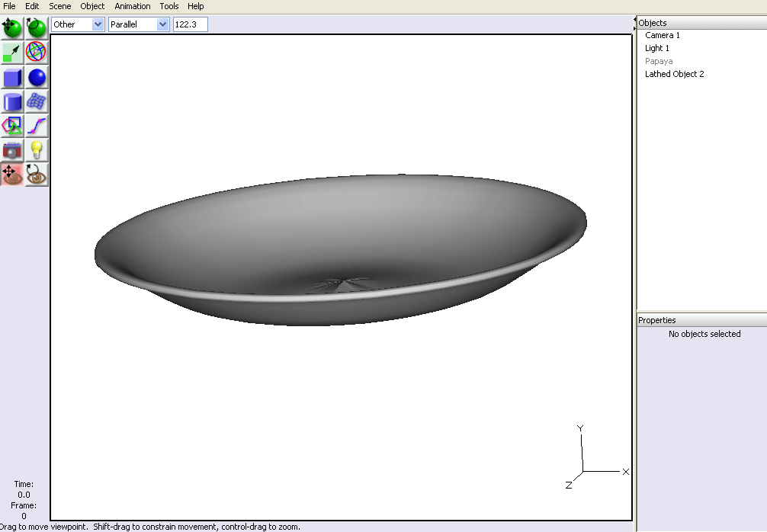Choose the Create Cube tool
This screenshot has height=532, width=767.
12,77
